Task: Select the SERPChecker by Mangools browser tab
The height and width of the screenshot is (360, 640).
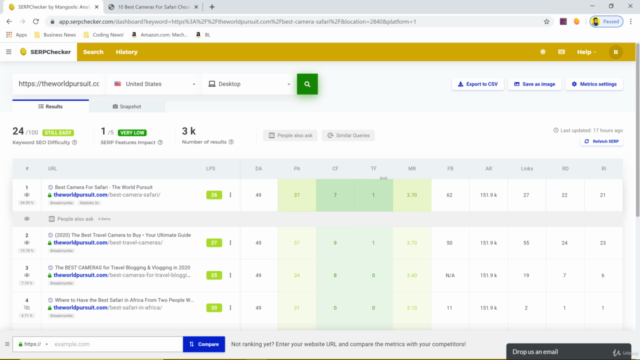Action: [x=53, y=7]
